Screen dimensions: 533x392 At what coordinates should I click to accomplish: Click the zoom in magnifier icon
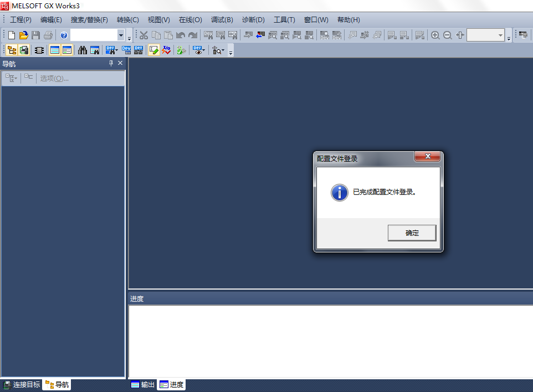coord(435,35)
